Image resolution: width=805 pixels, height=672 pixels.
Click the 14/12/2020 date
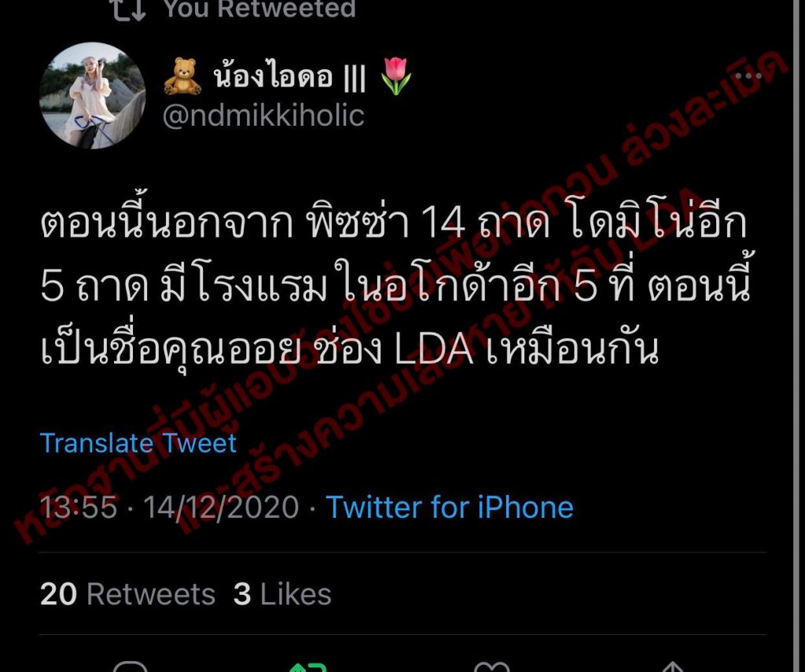tap(221, 507)
